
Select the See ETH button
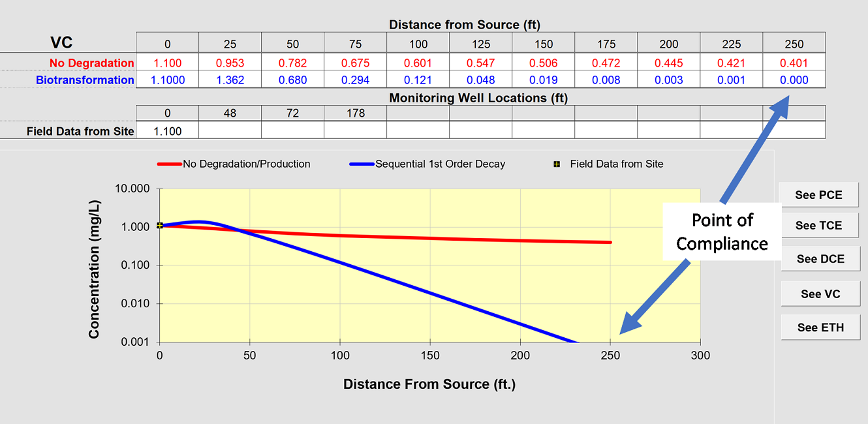(x=820, y=327)
